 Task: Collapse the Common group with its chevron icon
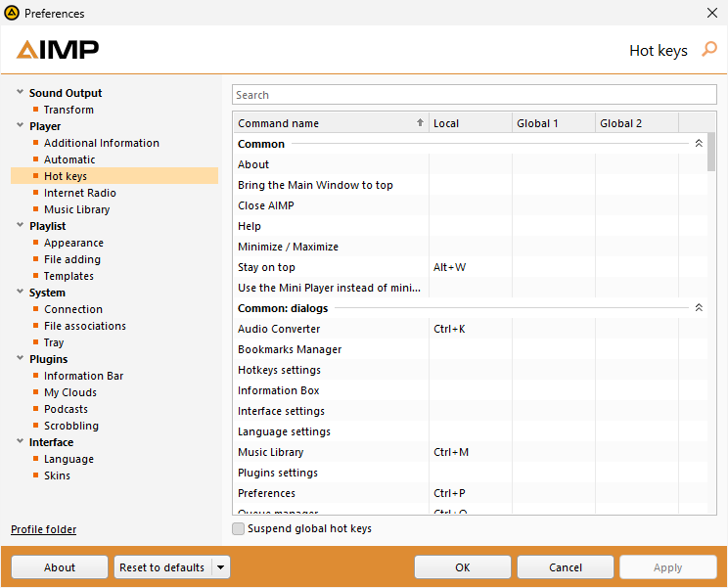699,144
